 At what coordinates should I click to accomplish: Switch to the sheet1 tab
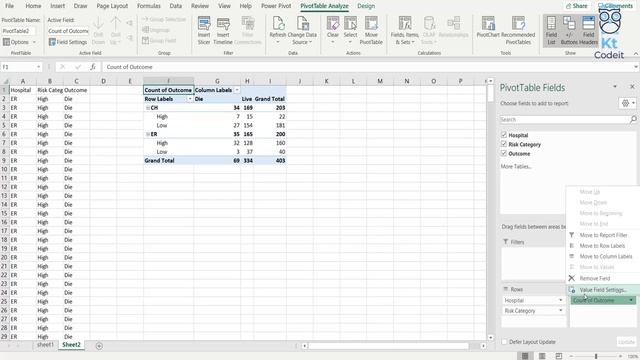[45, 345]
